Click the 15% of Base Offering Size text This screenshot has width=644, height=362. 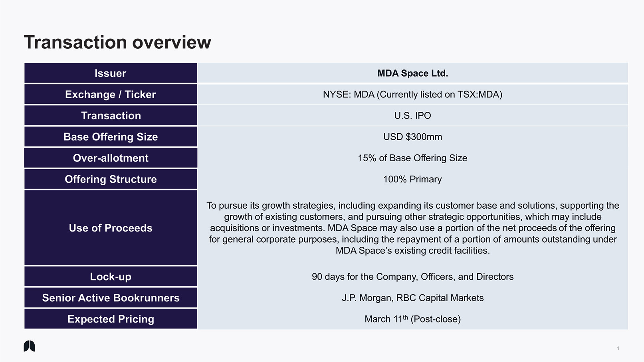point(412,158)
